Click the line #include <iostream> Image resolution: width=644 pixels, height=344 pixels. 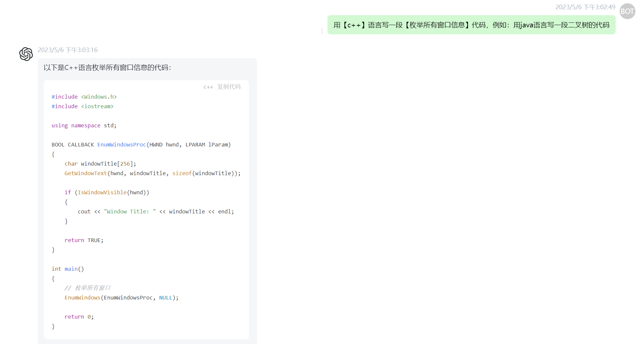tap(82, 106)
